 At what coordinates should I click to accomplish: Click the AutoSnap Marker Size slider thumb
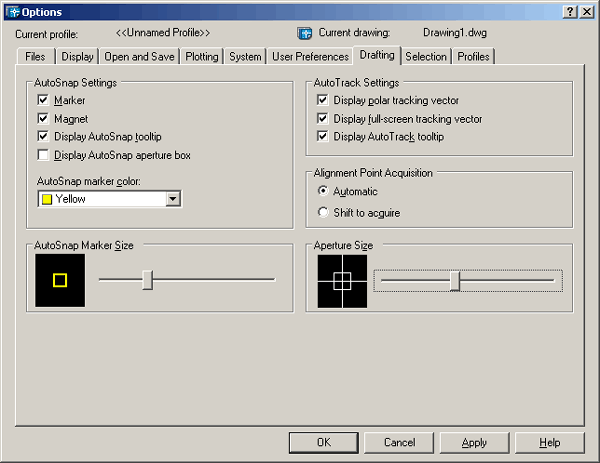coord(148,280)
